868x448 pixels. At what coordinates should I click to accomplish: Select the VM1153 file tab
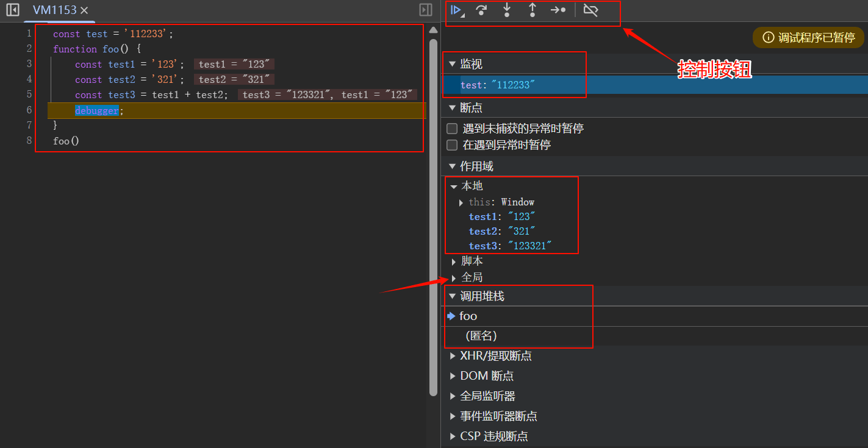click(x=54, y=10)
